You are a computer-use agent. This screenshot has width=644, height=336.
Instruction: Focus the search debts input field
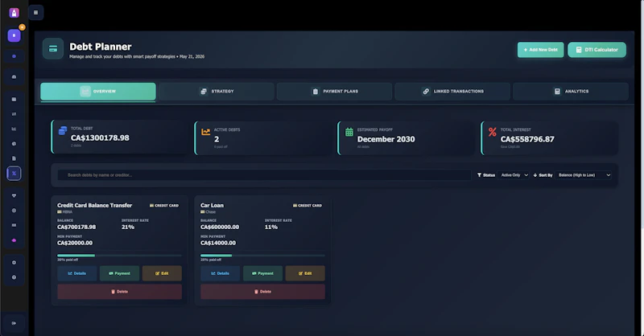point(265,175)
